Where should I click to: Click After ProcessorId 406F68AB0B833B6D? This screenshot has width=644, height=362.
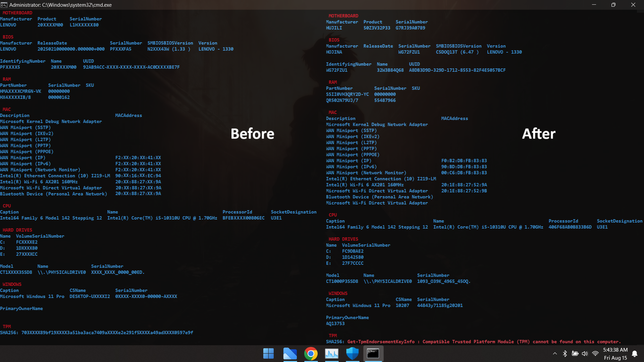[570, 227]
